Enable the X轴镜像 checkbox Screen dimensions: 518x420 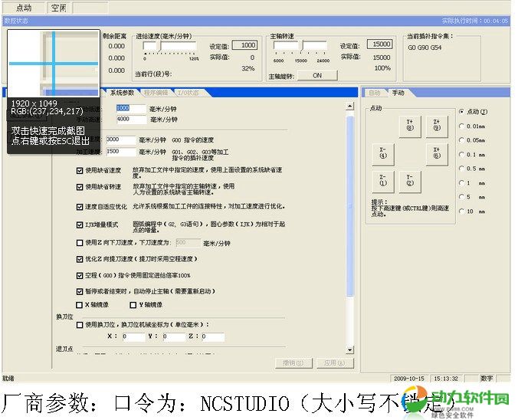[x=80, y=304]
